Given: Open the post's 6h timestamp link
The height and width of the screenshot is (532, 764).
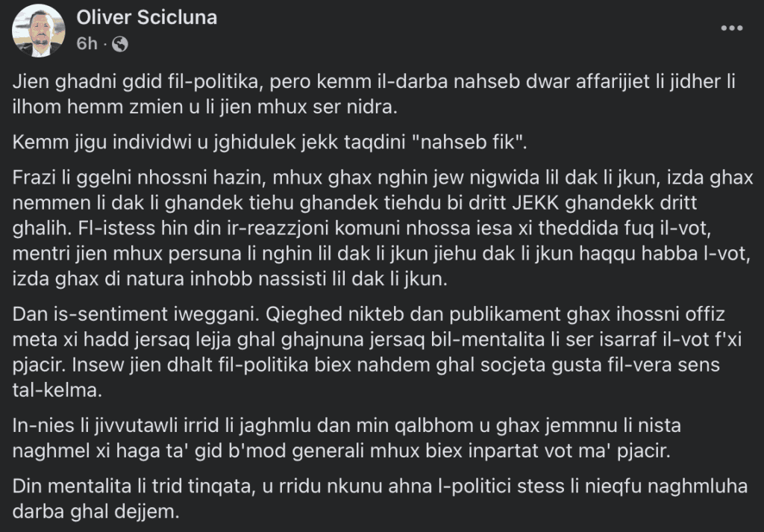Looking at the screenshot, I should pos(87,44).
